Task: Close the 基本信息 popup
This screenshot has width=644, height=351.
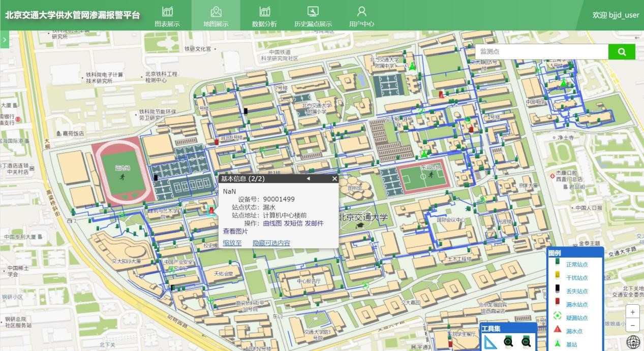Action: tap(334, 179)
